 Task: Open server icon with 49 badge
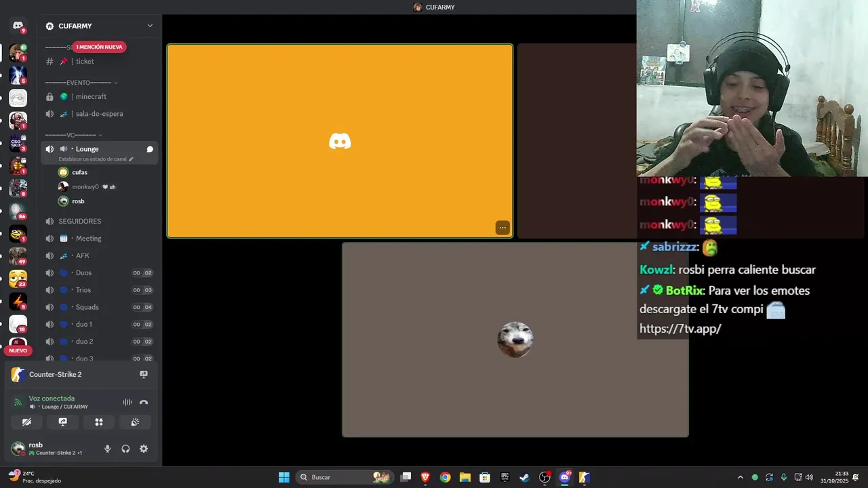tap(18, 256)
